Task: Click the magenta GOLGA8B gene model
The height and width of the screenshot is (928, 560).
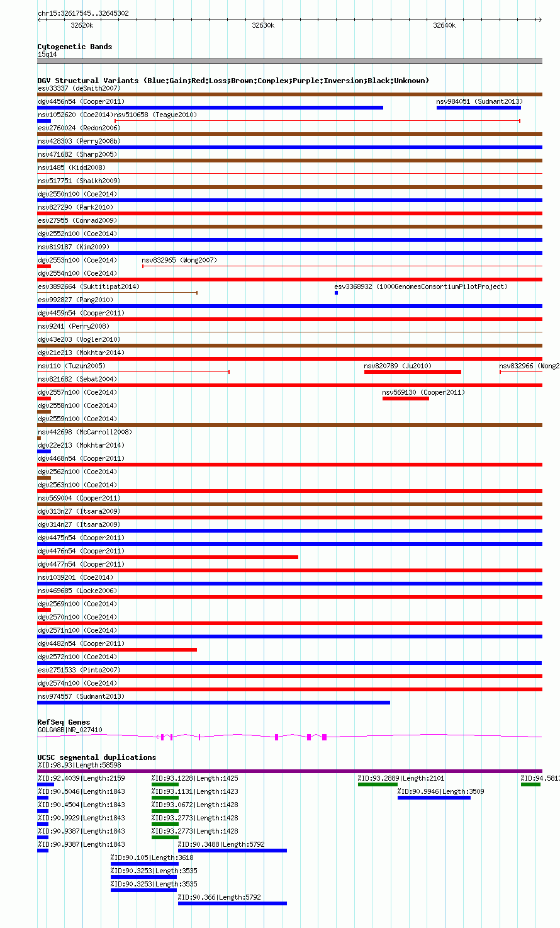Action: (x=290, y=737)
